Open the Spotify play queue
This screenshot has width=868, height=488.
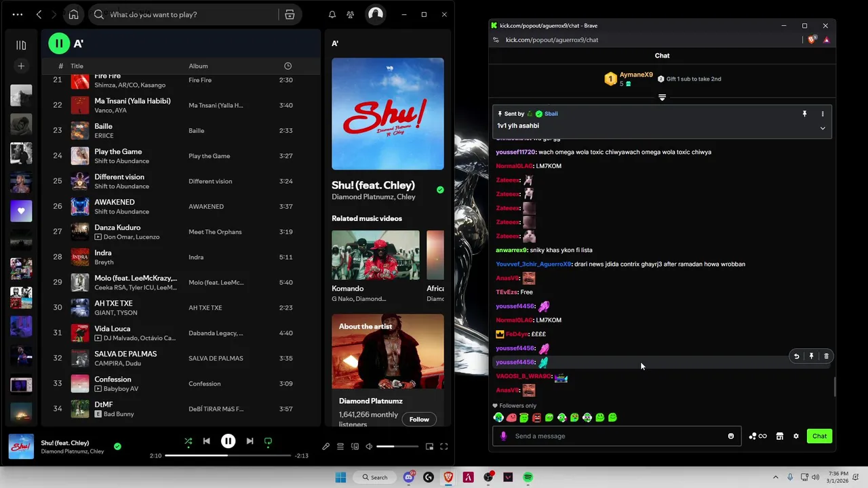pos(340,447)
